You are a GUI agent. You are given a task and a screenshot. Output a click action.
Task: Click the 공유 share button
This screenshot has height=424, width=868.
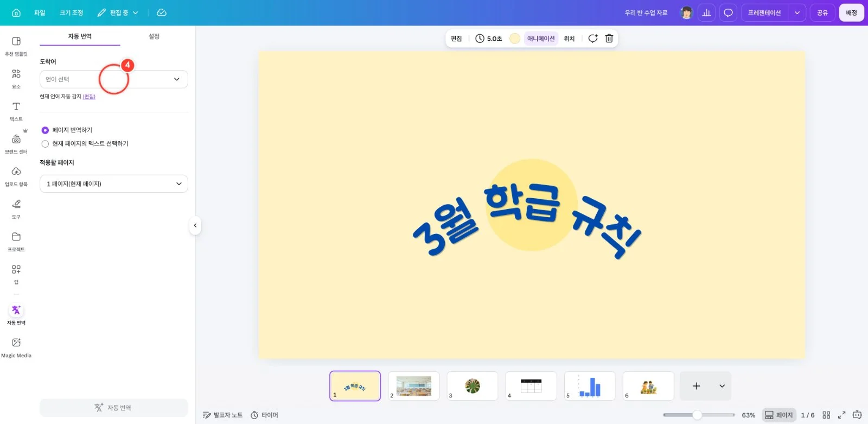[822, 12]
